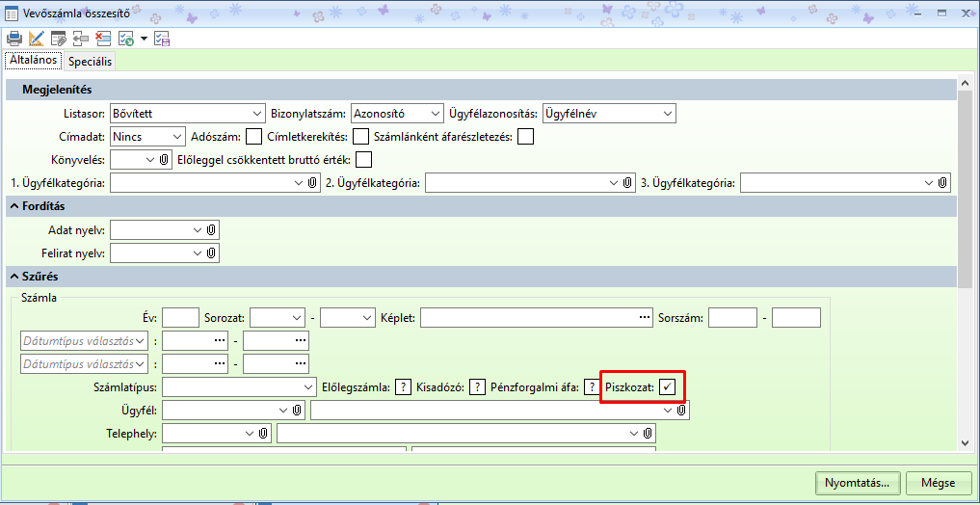980x505 pixels.
Task: Click the checklist with green arrow icon
Action: coord(125,39)
